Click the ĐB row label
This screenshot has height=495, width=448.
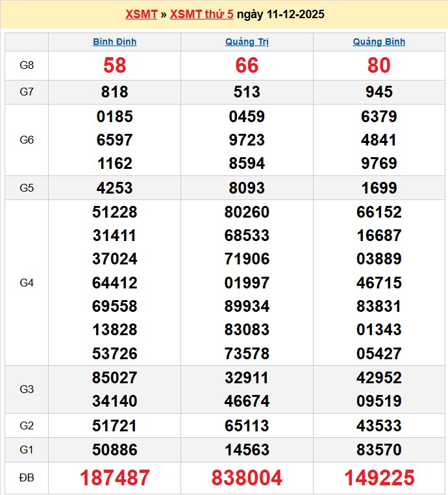click(27, 478)
